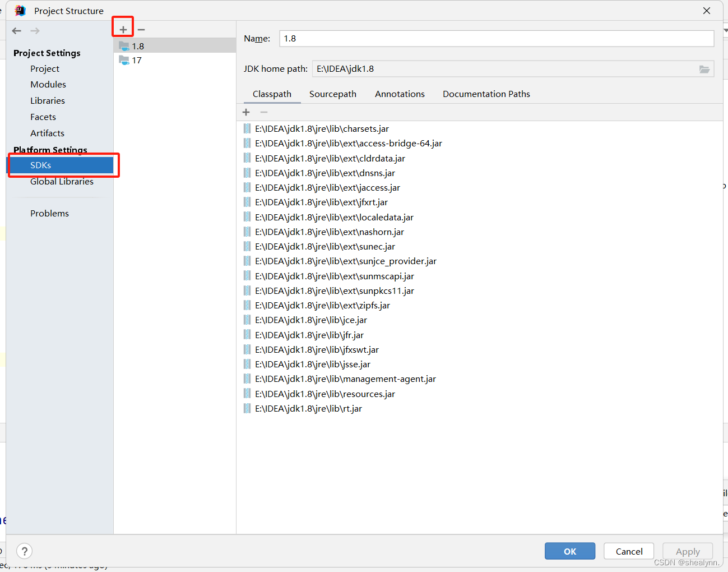
Task: Click the Apply button
Action: coord(687,551)
